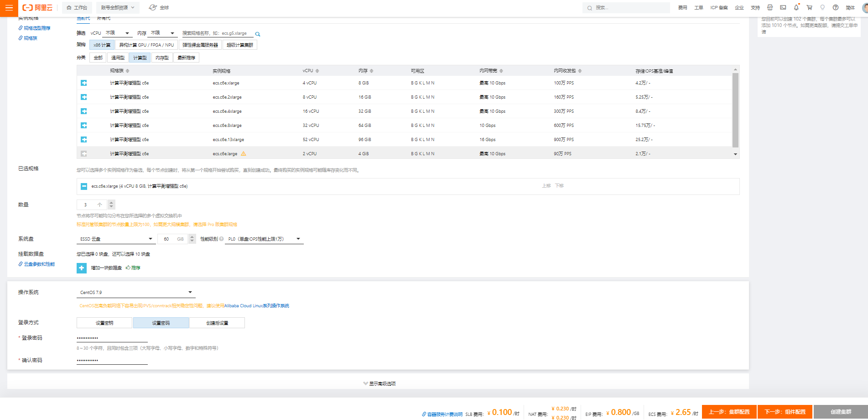Open the 云盘参数和性能 link
Image resolution: width=868 pixels, height=420 pixels.
coord(36,264)
